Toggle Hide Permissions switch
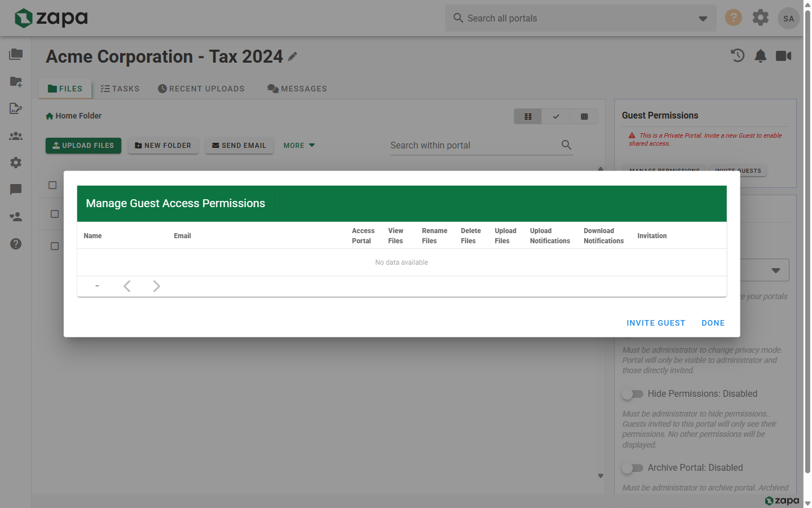Image resolution: width=812 pixels, height=508 pixels. [x=632, y=394]
